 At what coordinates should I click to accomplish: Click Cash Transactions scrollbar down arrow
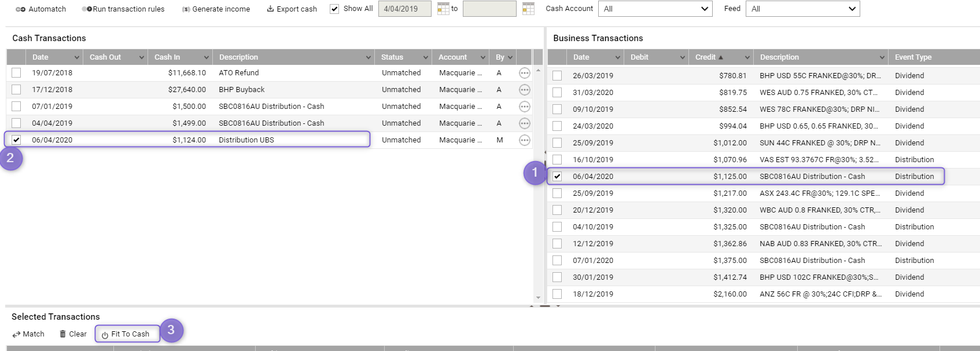point(538,298)
